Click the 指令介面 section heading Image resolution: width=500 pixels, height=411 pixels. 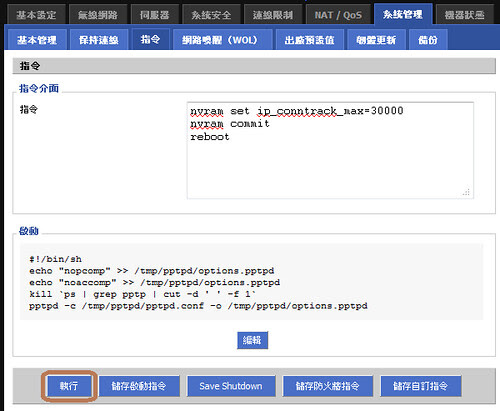[x=39, y=88]
